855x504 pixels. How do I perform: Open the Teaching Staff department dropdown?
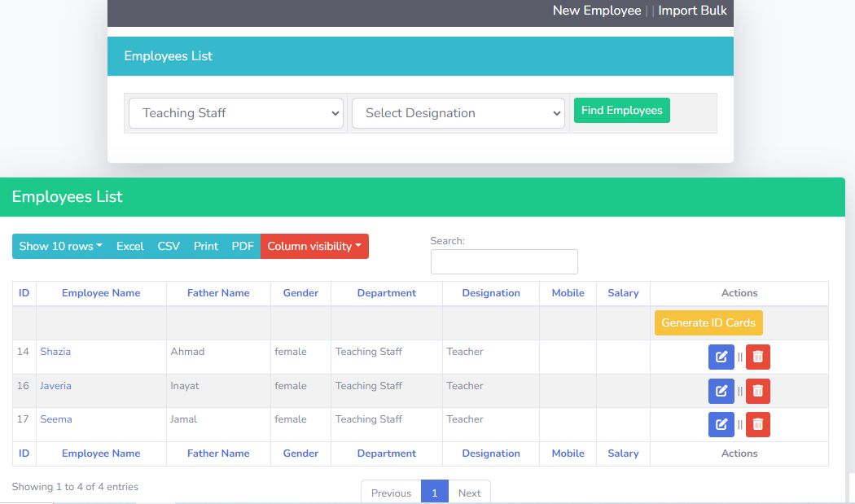point(236,113)
